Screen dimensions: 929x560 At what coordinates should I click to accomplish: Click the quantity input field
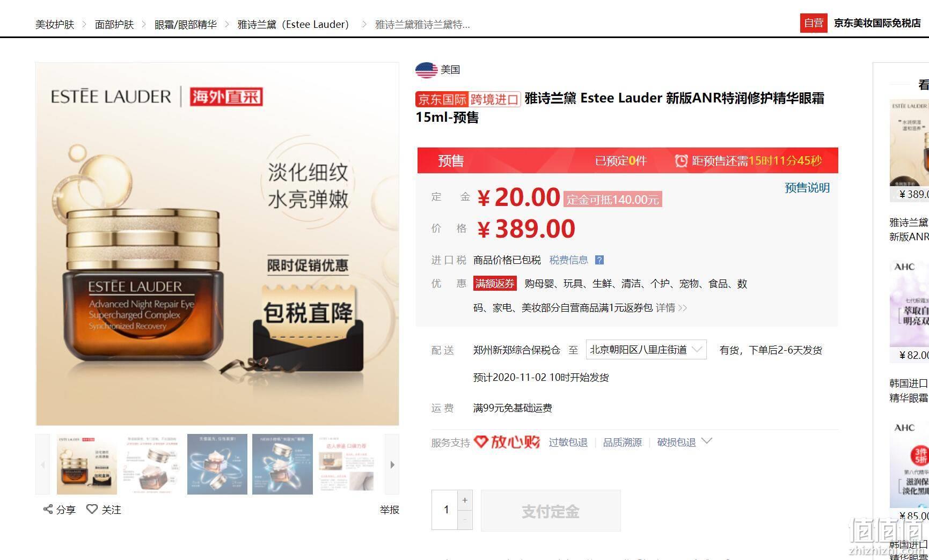(x=445, y=510)
